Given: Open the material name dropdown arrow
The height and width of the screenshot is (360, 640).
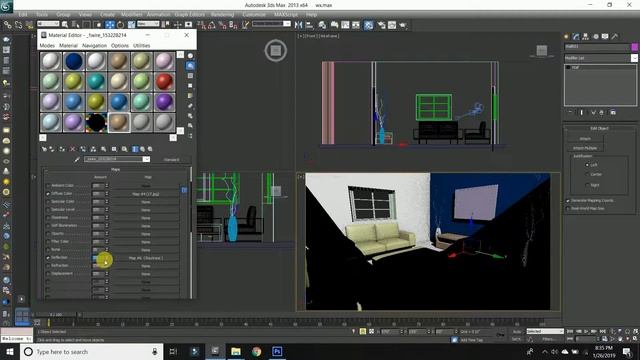Looking at the screenshot, I should click(146, 159).
